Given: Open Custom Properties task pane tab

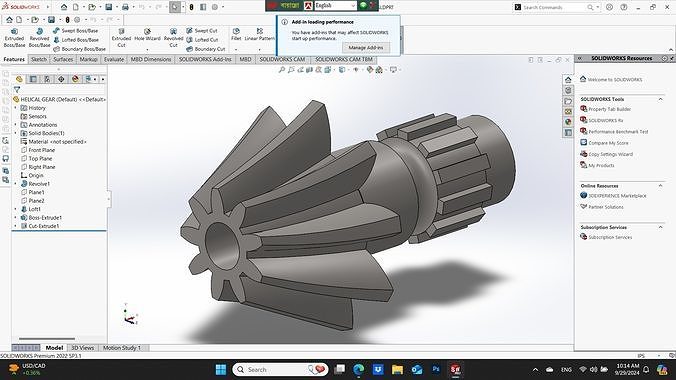Looking at the screenshot, I should tap(568, 132).
